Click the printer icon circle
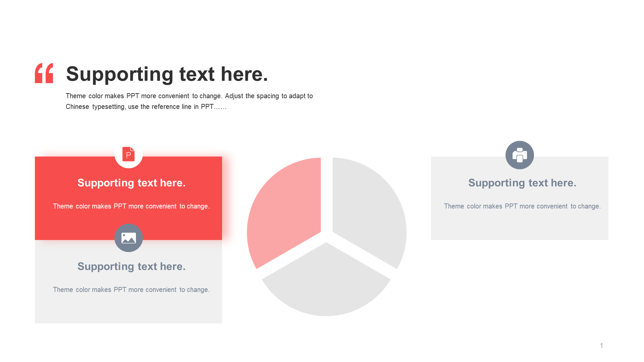644x362 pixels. [x=520, y=155]
